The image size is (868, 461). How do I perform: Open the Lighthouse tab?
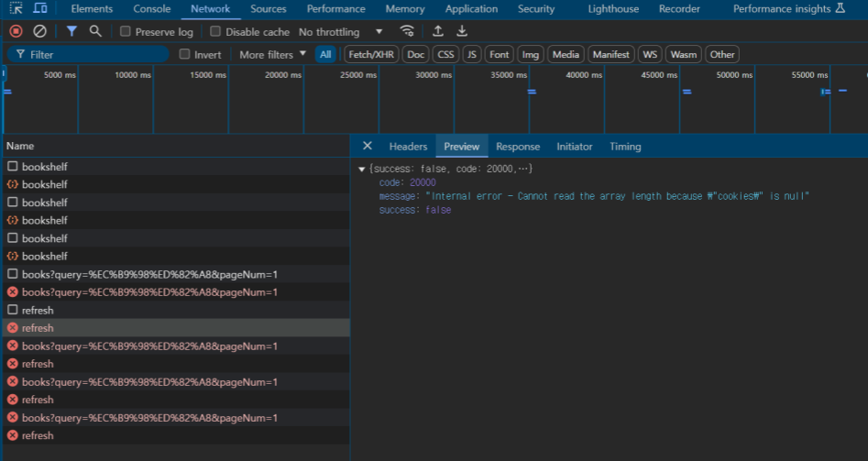click(613, 9)
